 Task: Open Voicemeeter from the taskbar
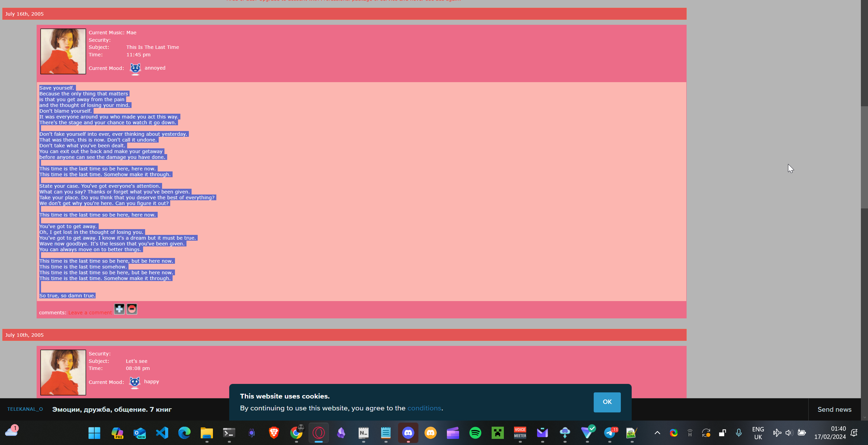tap(520, 433)
